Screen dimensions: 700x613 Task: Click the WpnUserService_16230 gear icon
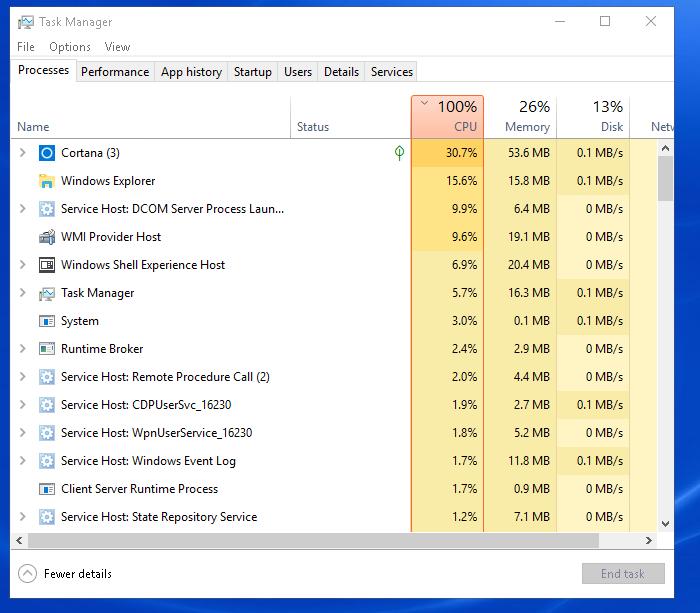coord(47,433)
